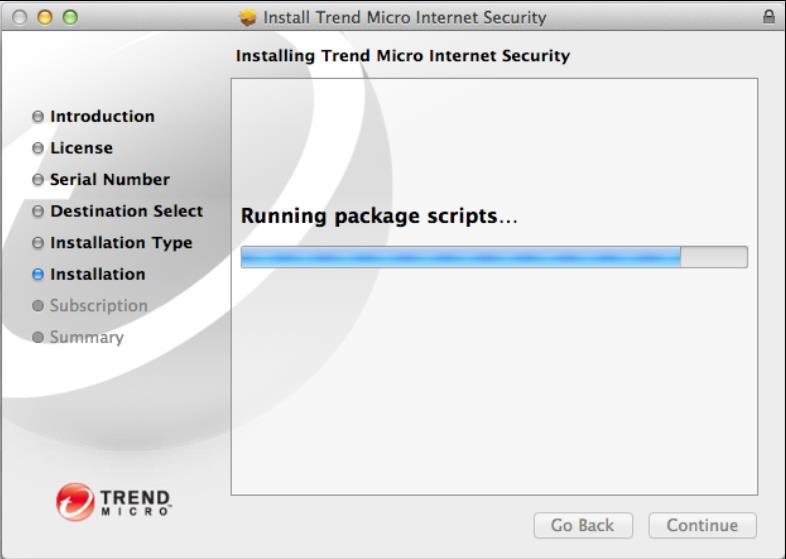Select the greyed-out Subscription step label

[98, 306]
